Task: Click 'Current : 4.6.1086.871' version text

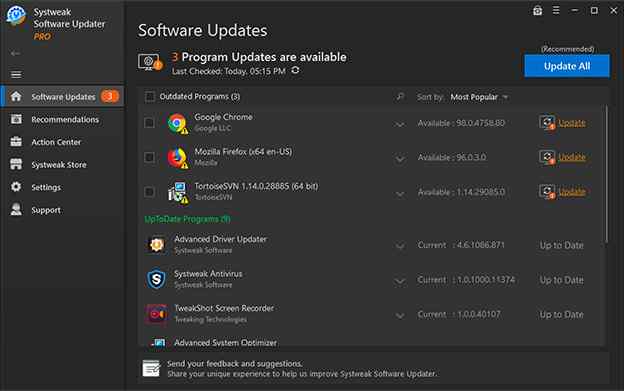Action: [461, 245]
